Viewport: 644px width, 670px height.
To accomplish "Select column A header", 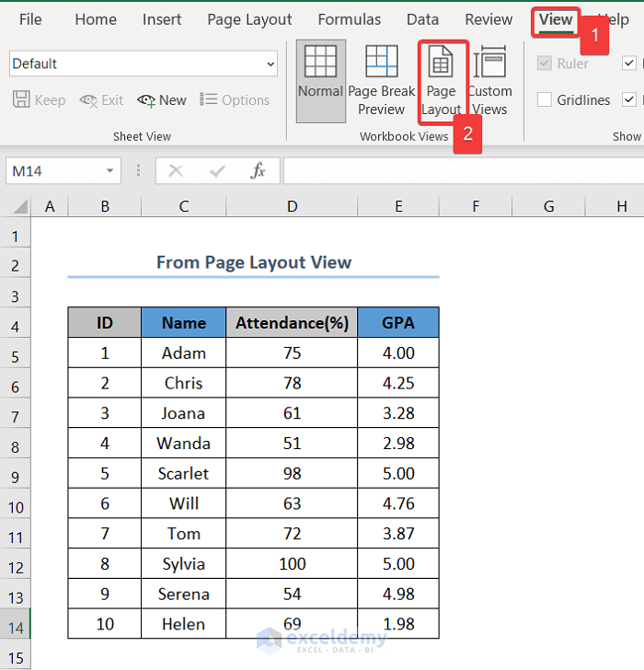I will [50, 206].
